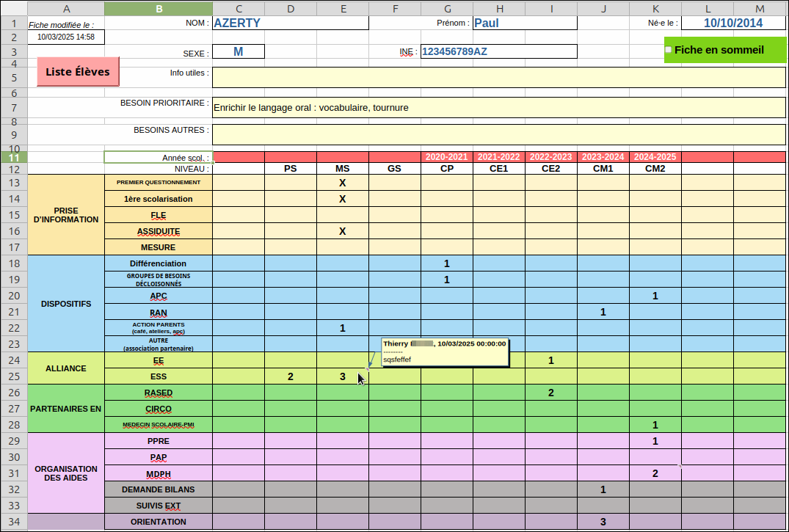
Task: Select the 1 in RAN row
Action: 603,312
